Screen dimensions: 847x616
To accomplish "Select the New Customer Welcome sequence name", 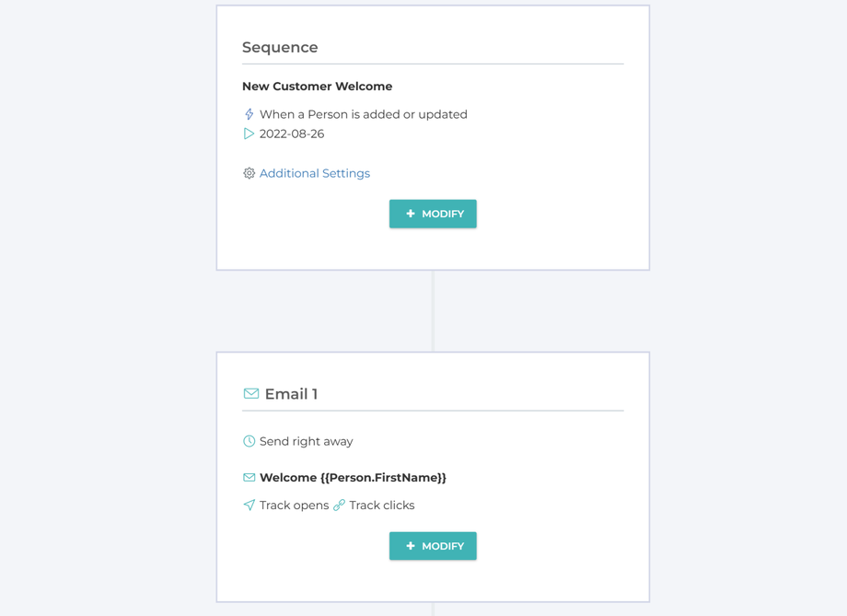I will (x=317, y=87).
